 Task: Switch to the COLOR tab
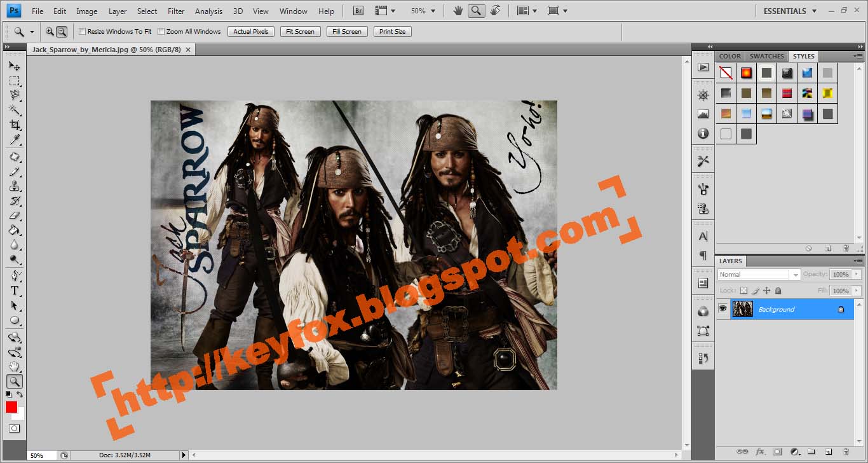(x=730, y=56)
